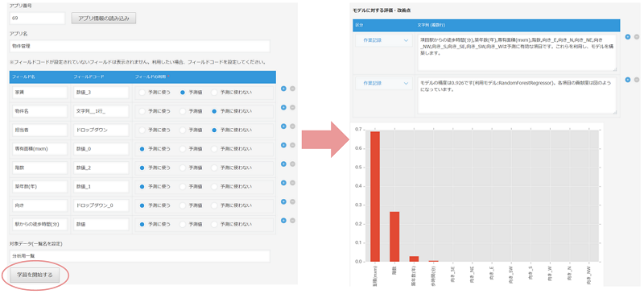Select 予測値 for the 家賃 row

coord(183,93)
